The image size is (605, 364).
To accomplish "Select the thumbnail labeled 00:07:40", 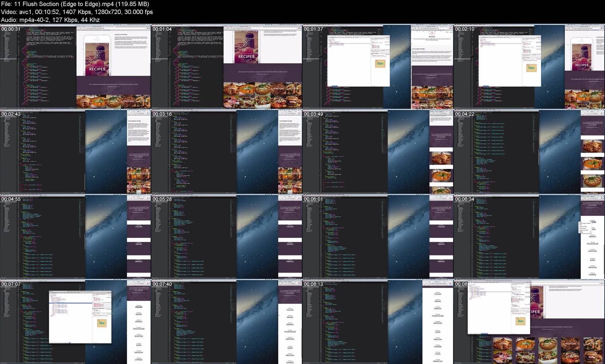I will point(227,322).
